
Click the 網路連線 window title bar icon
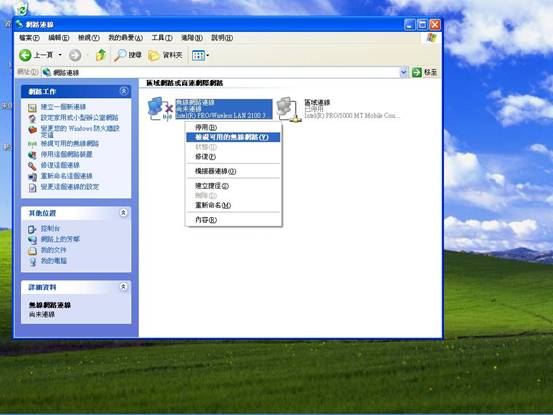(x=20, y=24)
